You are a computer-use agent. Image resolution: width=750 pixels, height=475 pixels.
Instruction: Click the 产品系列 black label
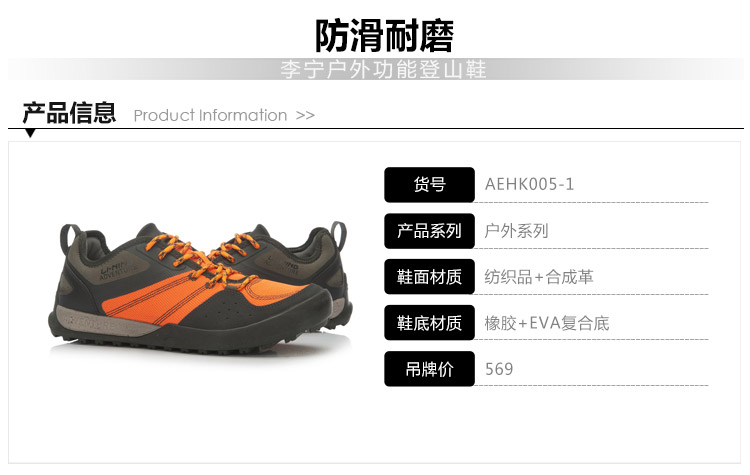point(429,231)
